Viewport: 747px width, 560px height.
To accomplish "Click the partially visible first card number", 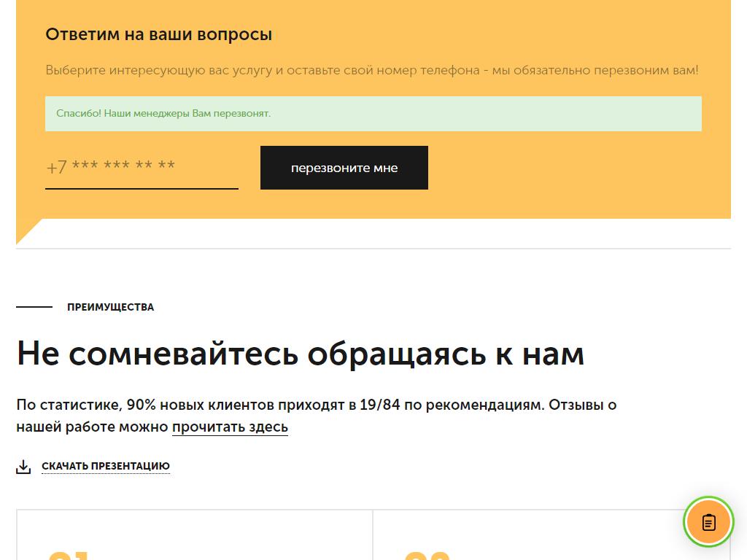I will (x=68, y=555).
